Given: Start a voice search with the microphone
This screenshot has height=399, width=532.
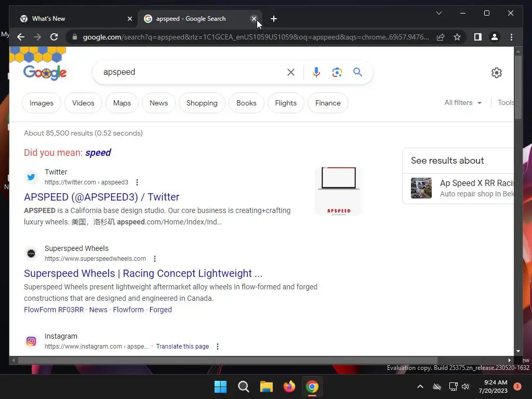Looking at the screenshot, I should tap(316, 72).
